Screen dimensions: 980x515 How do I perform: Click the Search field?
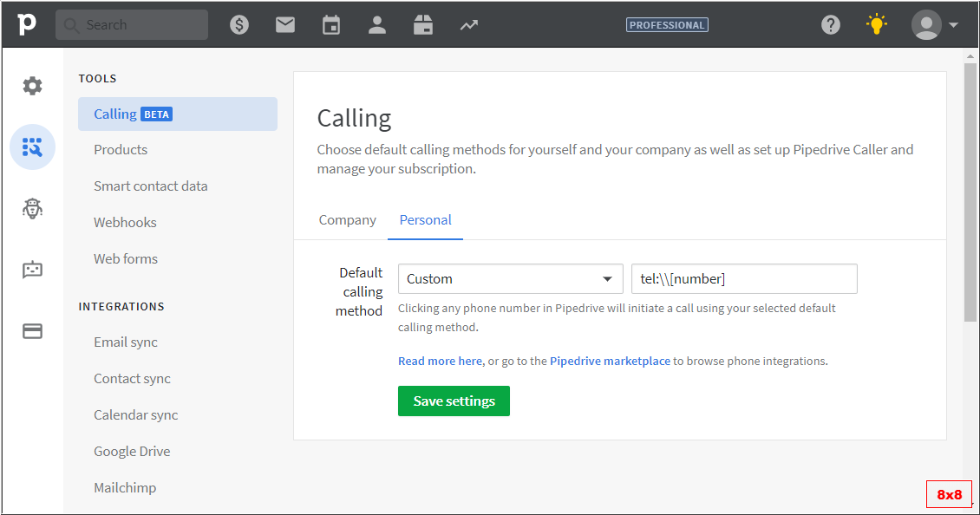coord(132,25)
